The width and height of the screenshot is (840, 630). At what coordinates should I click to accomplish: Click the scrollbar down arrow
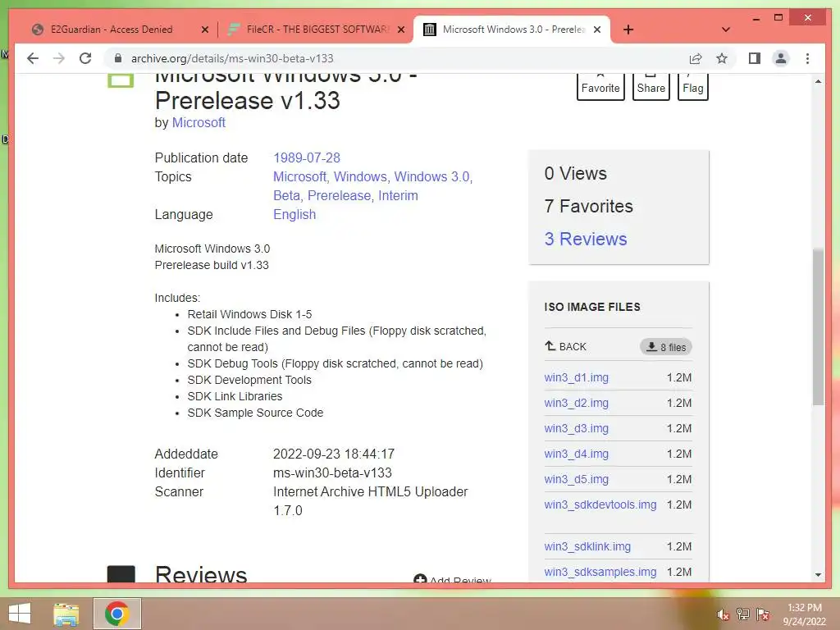click(x=818, y=575)
